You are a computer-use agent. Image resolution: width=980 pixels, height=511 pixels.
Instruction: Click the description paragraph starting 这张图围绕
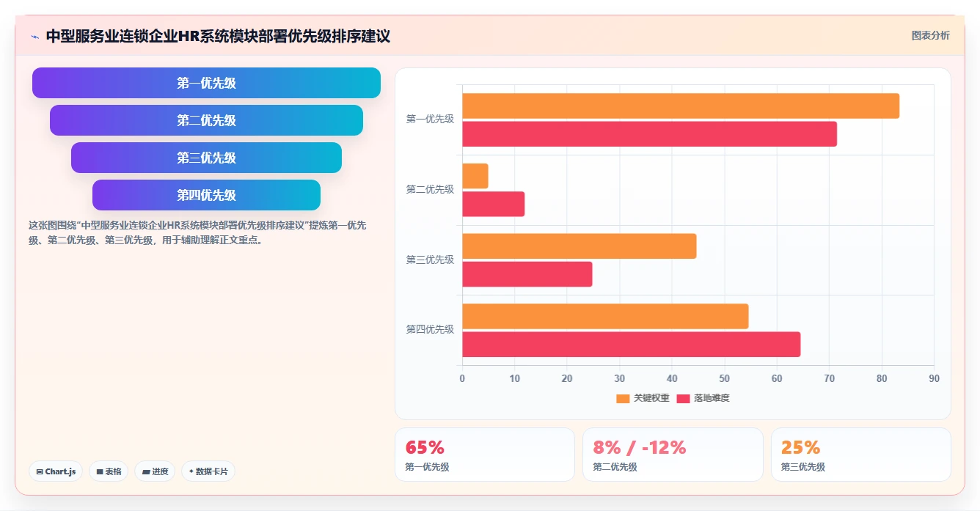click(x=197, y=232)
